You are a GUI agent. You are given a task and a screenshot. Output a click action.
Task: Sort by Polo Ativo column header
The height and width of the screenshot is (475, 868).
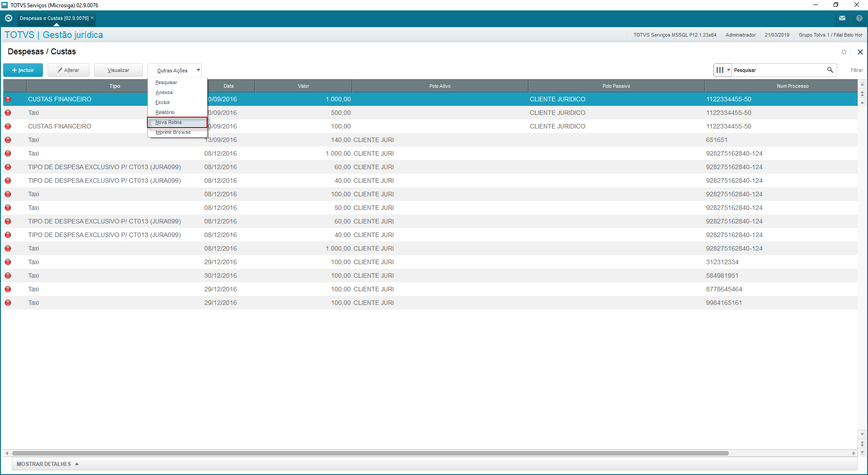tap(440, 86)
